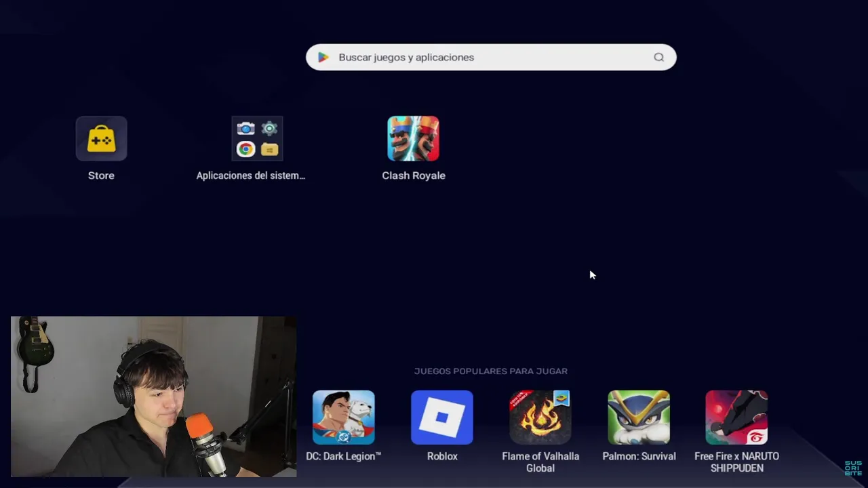Open DC: Dark Legion game icon
This screenshot has height=488, width=868.
(x=344, y=418)
